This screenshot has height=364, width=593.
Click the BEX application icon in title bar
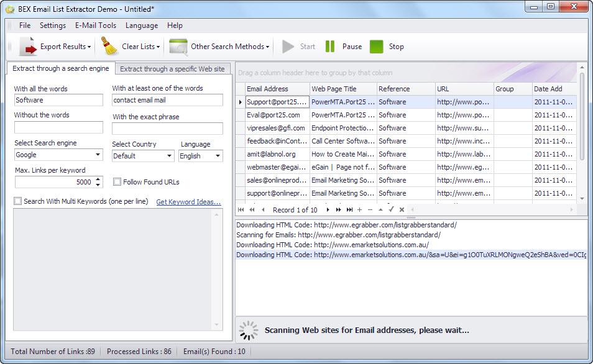click(x=10, y=9)
